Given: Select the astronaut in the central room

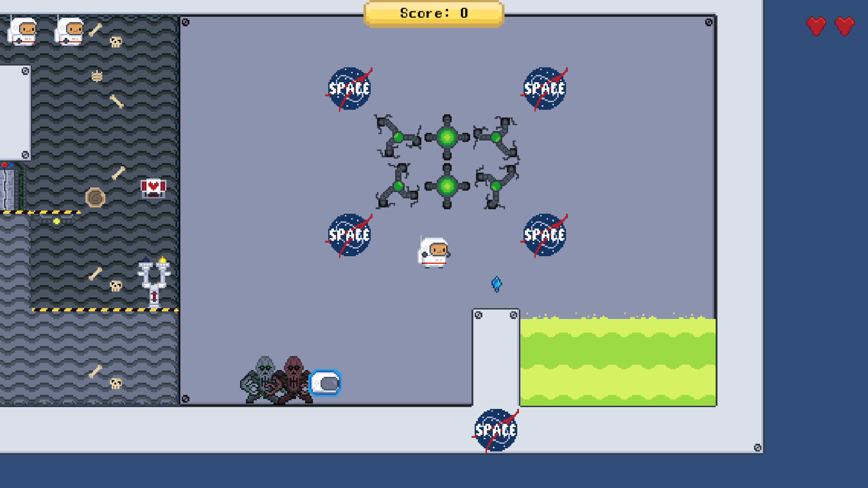Looking at the screenshot, I should [x=434, y=252].
